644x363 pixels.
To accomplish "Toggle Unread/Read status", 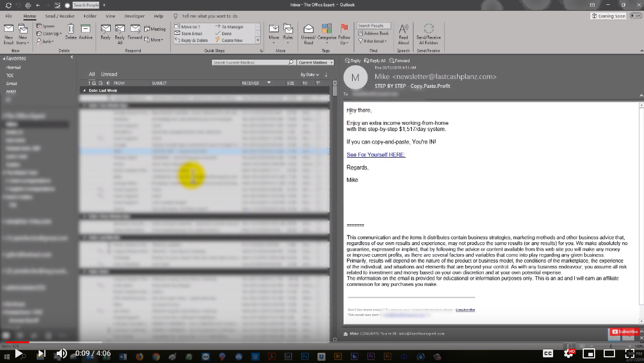I will pyautogui.click(x=308, y=34).
